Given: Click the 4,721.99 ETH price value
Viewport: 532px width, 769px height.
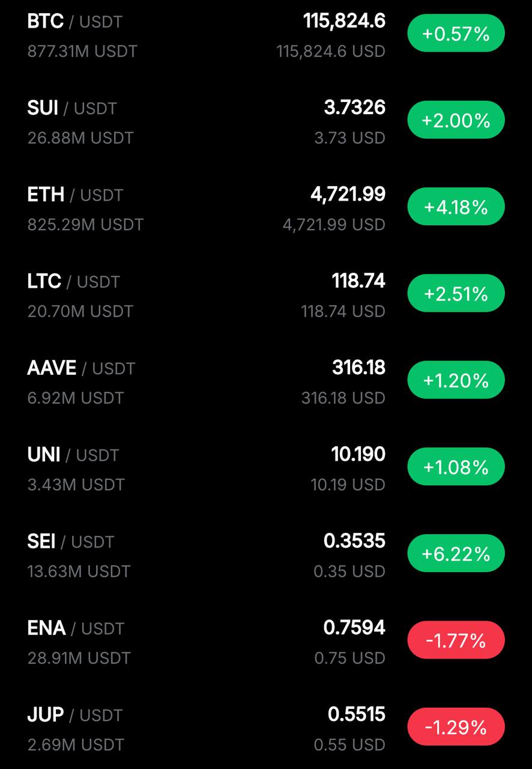Looking at the screenshot, I should 348,195.
